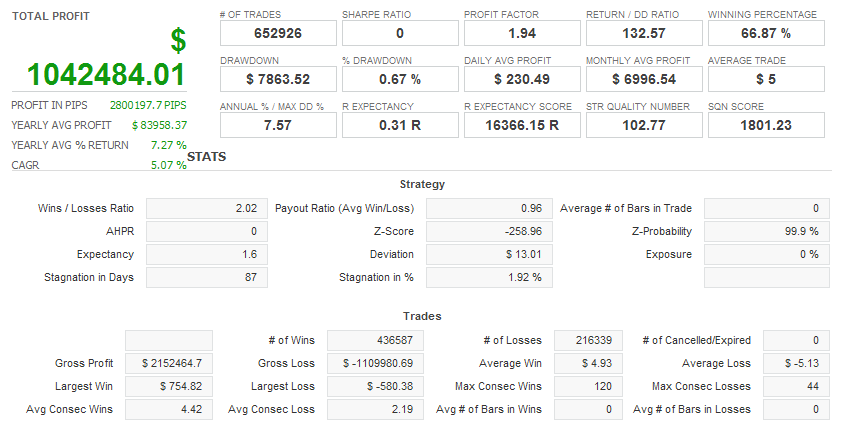Select the Winning Percentage value box
This screenshot has width=841, height=434.
(x=766, y=33)
